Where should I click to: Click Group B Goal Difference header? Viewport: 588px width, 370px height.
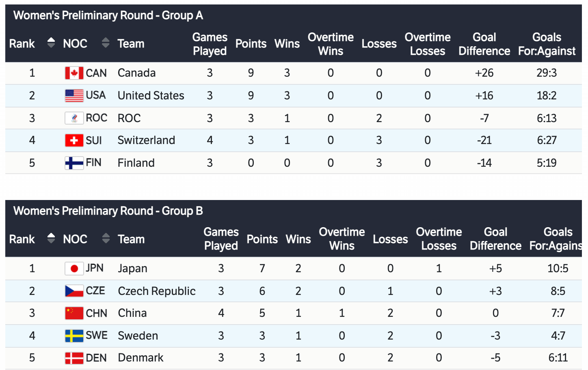point(495,239)
